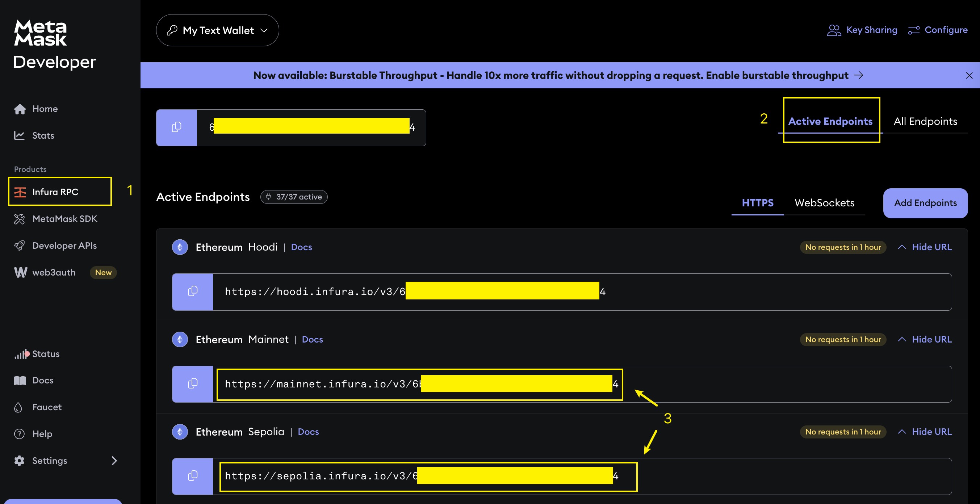Click Add Endpoints button
Image resolution: width=980 pixels, height=504 pixels.
point(925,203)
